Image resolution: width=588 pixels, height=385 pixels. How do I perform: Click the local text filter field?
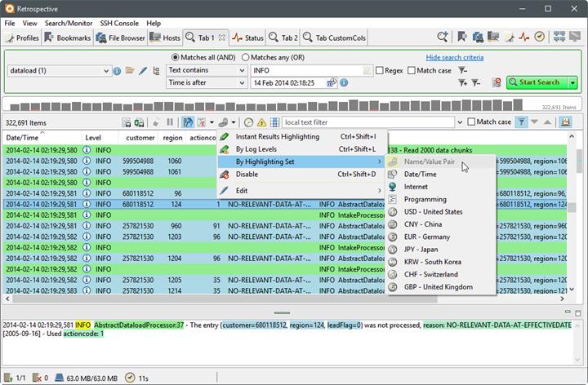[x=368, y=122]
